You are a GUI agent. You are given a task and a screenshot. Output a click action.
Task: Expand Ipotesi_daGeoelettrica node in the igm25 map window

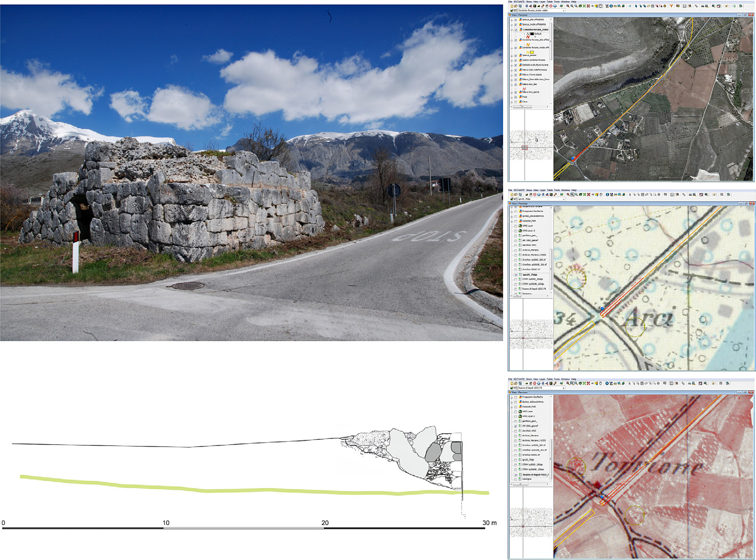pos(512,216)
